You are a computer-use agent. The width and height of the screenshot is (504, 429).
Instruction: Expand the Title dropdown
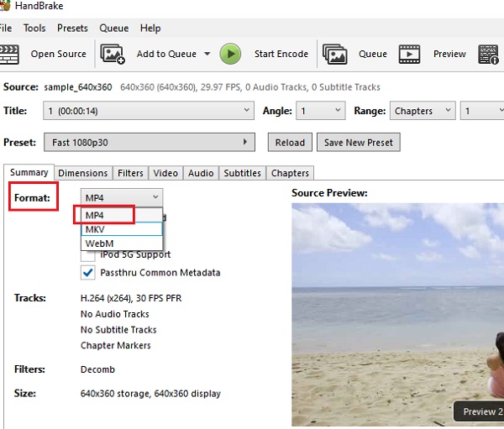tap(149, 111)
